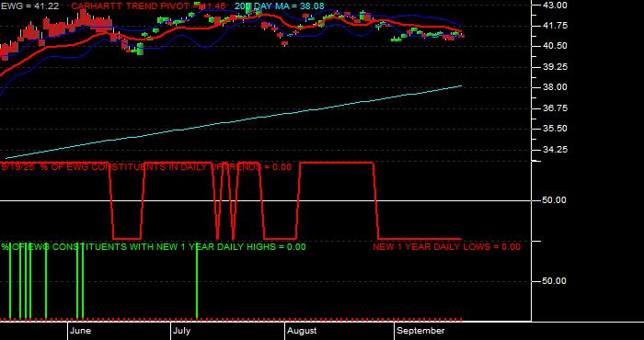Screen dimensions: 644x340
Task: Click the 36.75 price axis label
Action: pyautogui.click(x=556, y=108)
